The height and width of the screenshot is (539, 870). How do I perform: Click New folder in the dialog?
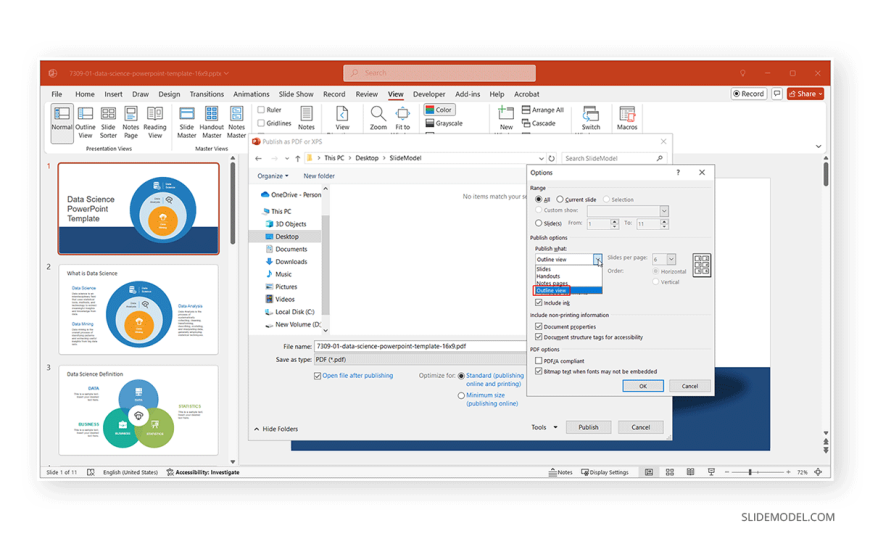pyautogui.click(x=319, y=176)
